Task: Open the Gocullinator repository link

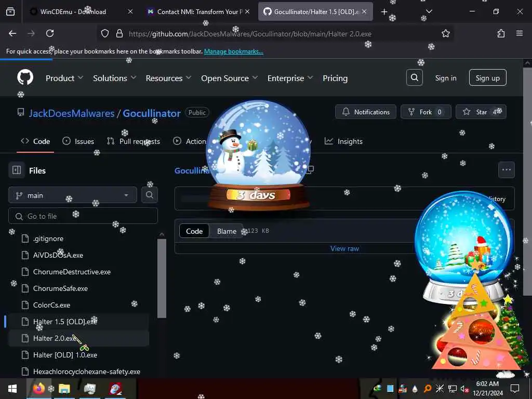Action: pos(152,113)
